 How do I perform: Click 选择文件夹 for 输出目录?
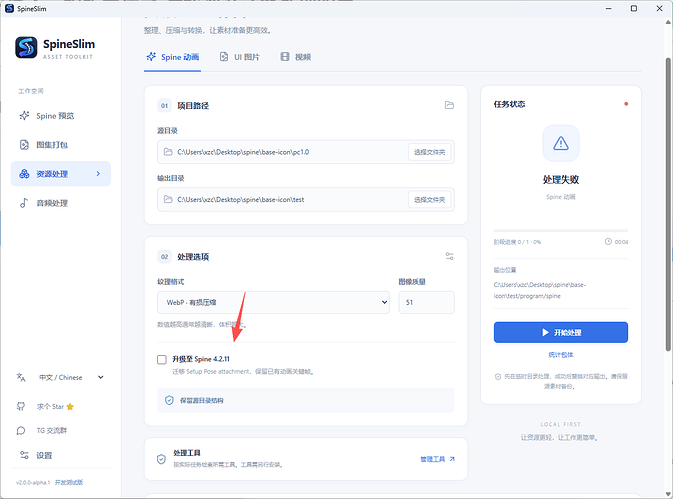tap(429, 200)
